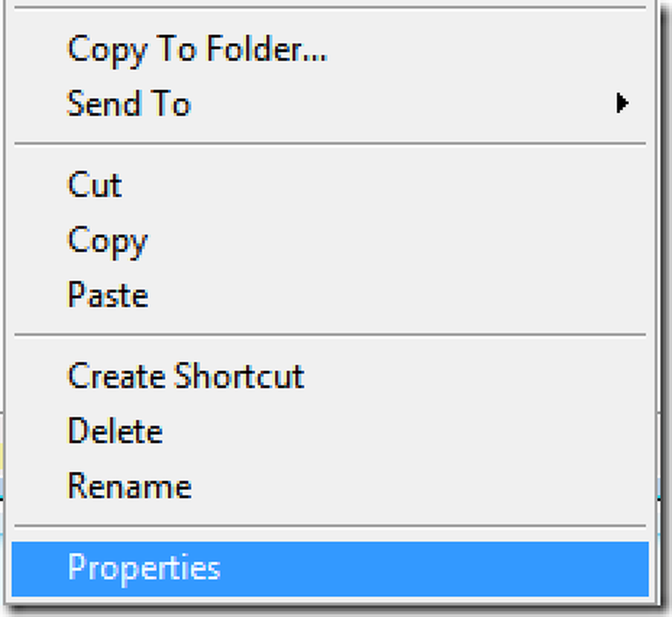The height and width of the screenshot is (617, 672).
Task: Choose Copy To Folder... from the menu
Action: [x=330, y=49]
